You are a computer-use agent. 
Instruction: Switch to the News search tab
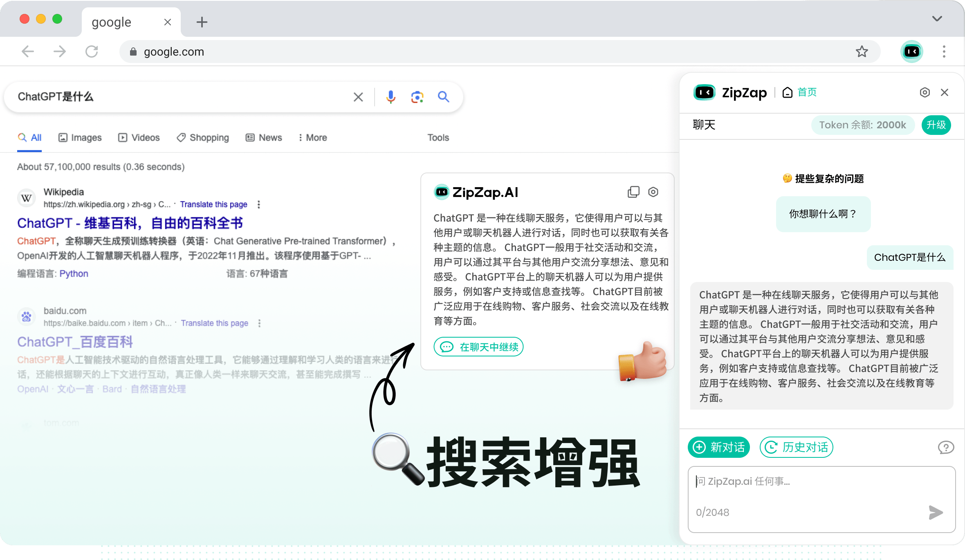click(x=264, y=138)
